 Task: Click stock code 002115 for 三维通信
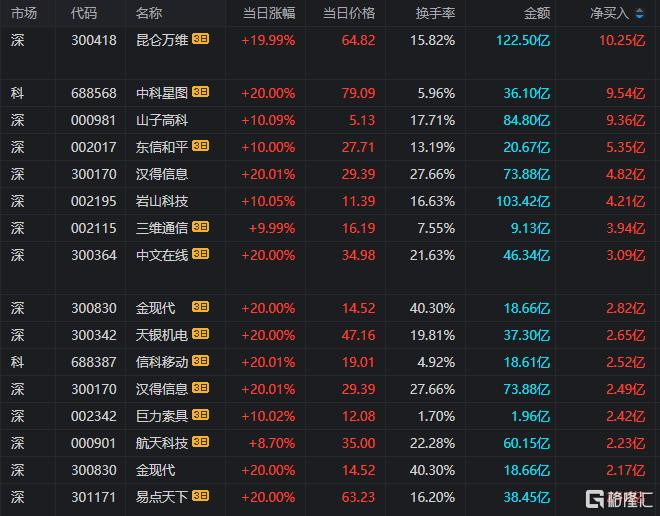coord(94,228)
